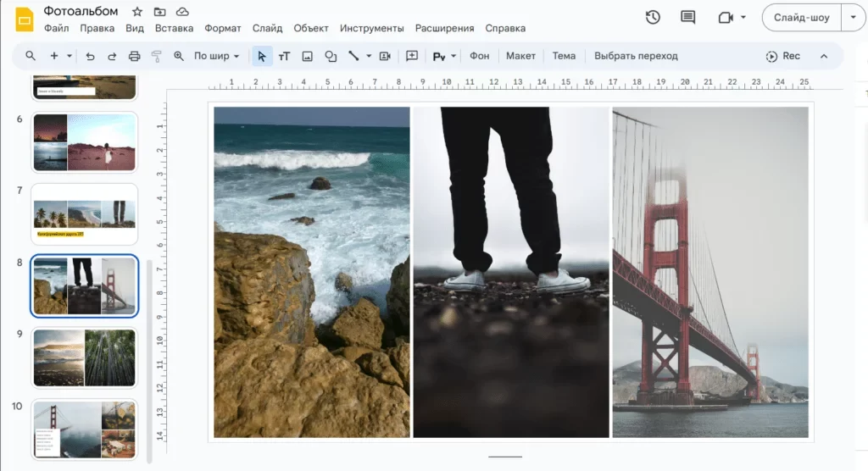Open version history clock icon
868x471 pixels.
(654, 17)
